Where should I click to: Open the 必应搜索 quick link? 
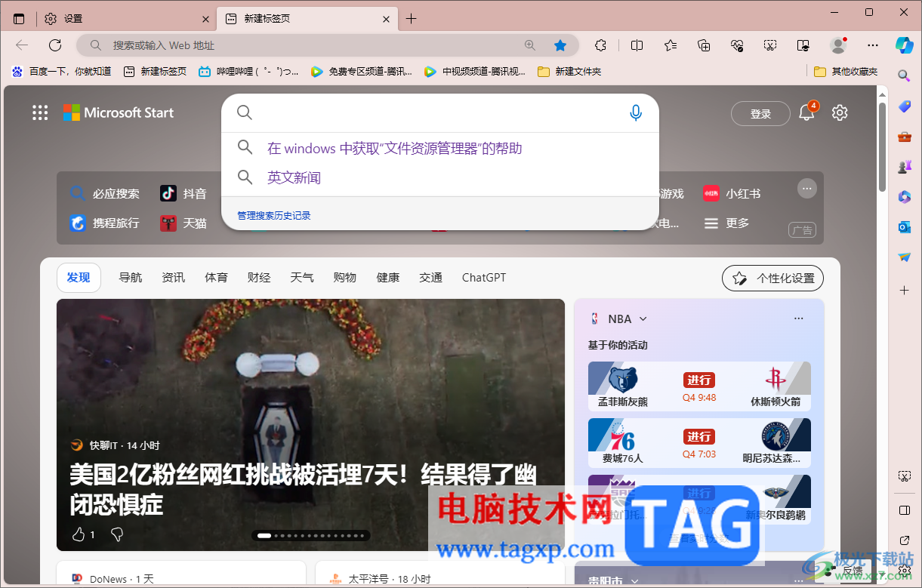point(105,194)
